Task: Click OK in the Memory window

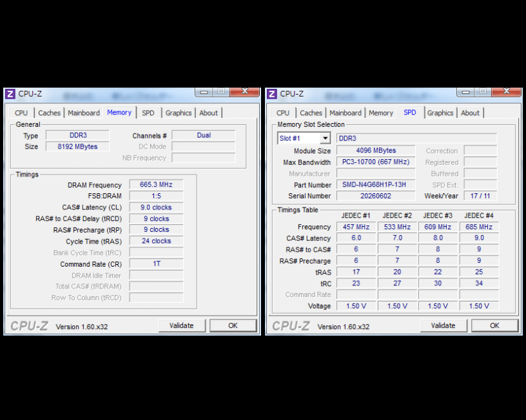Action: (x=233, y=325)
